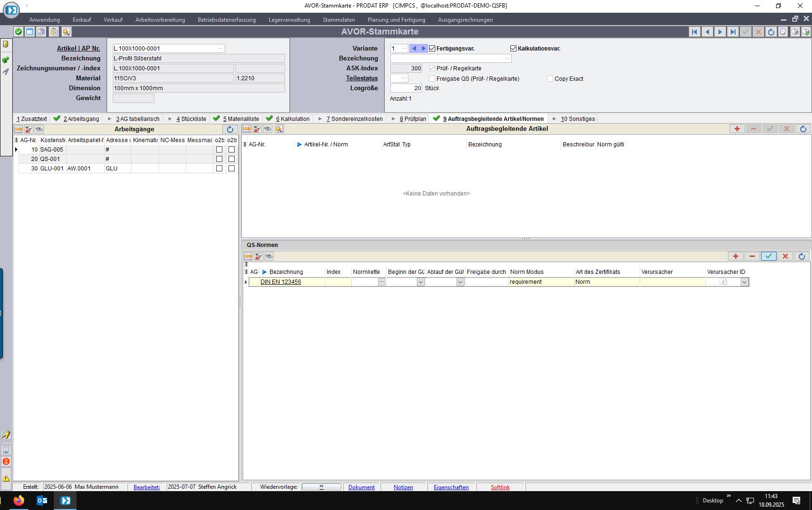Click the green checkmark icon at top-left
The height and width of the screenshot is (510, 812).
point(18,32)
